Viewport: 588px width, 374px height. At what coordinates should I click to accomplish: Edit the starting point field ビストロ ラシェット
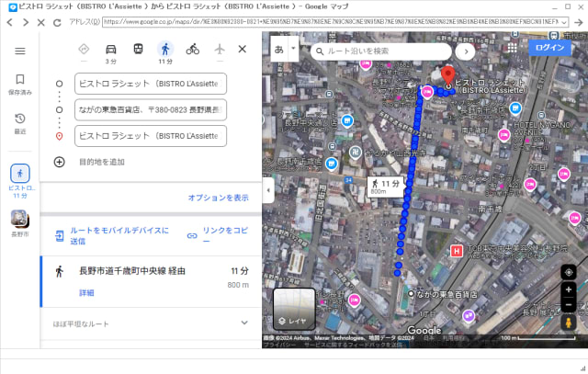[x=151, y=84]
